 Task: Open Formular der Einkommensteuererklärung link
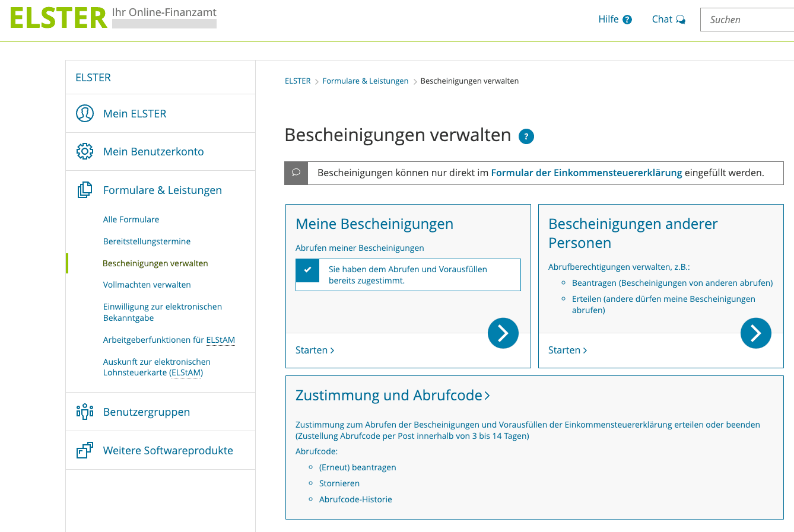point(586,173)
